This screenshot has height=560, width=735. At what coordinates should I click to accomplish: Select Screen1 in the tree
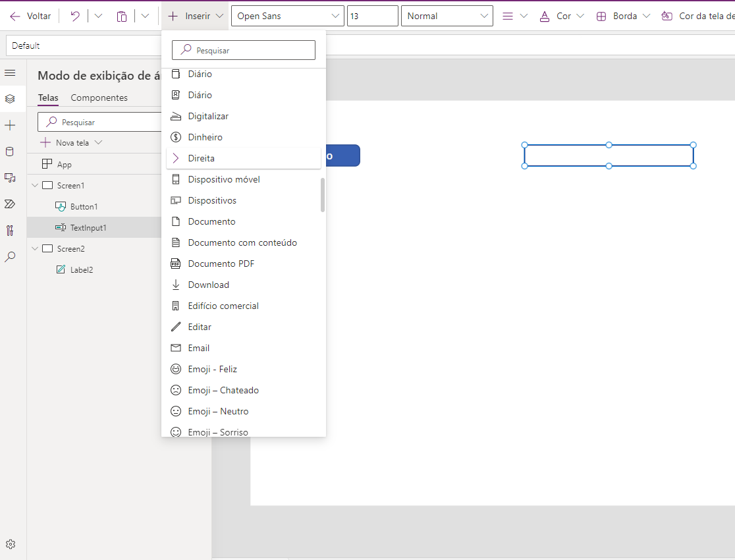pyautogui.click(x=70, y=185)
